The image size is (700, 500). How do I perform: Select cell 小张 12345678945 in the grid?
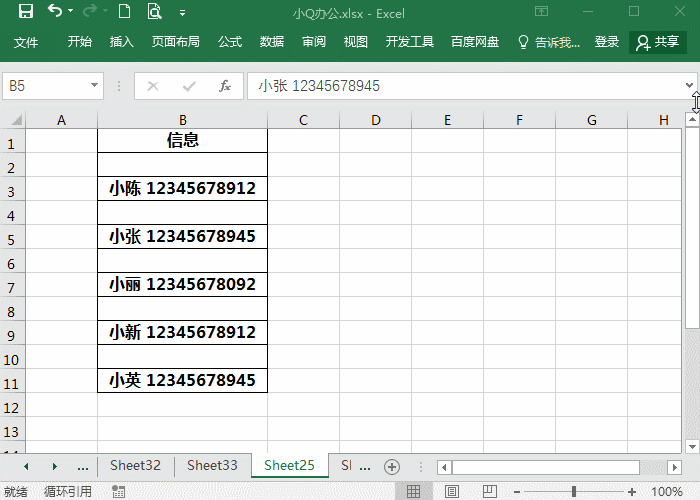183,237
